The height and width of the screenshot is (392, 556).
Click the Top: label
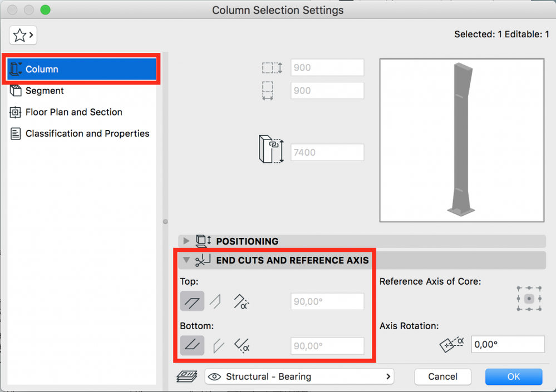coord(189,281)
